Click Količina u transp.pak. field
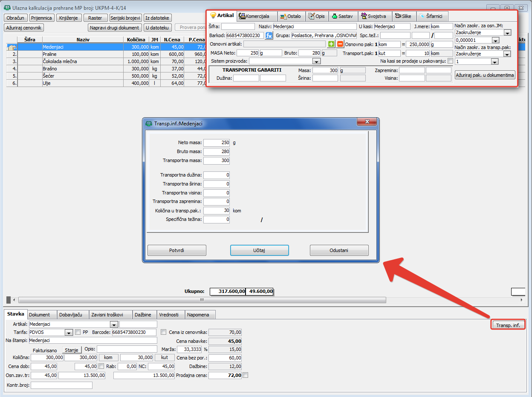This screenshot has width=532, height=397. click(x=217, y=211)
